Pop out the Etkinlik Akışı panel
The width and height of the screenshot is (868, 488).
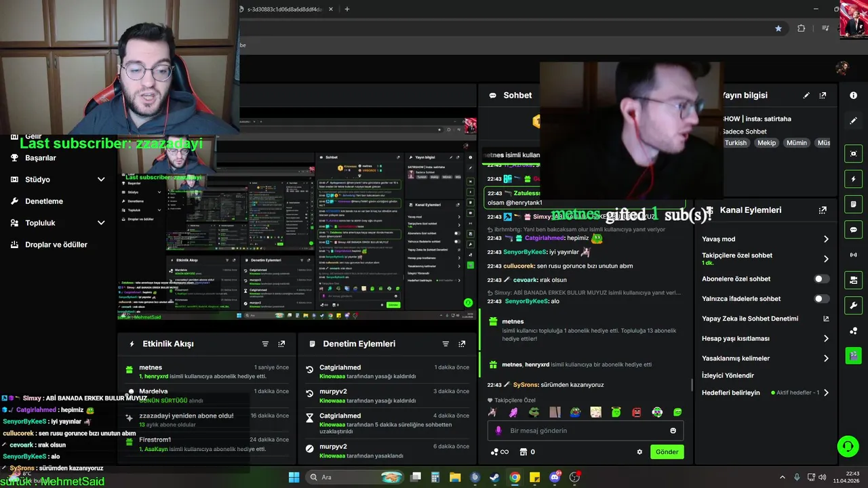click(281, 344)
